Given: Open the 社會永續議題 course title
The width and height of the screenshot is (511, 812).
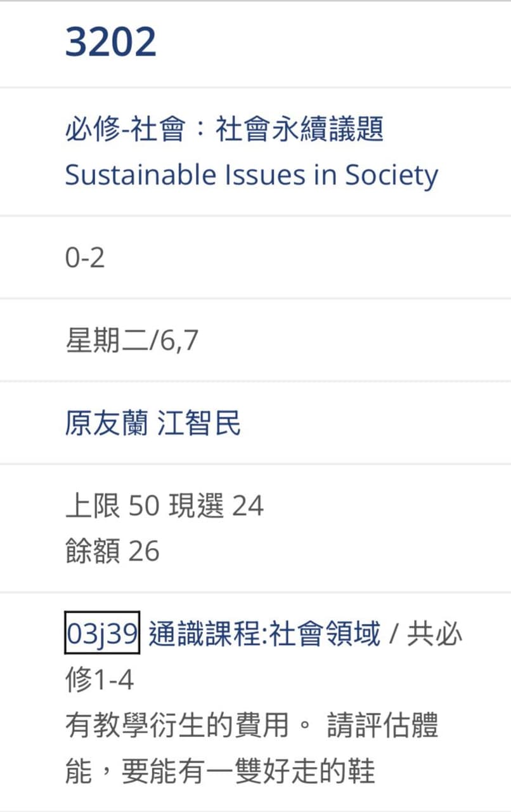Looking at the screenshot, I should pos(299,131).
